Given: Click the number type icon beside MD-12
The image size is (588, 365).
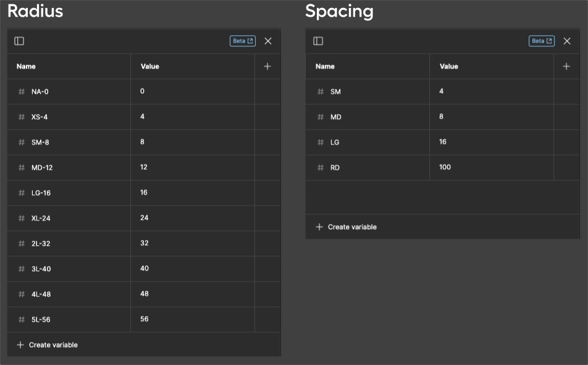Looking at the screenshot, I should click(22, 168).
